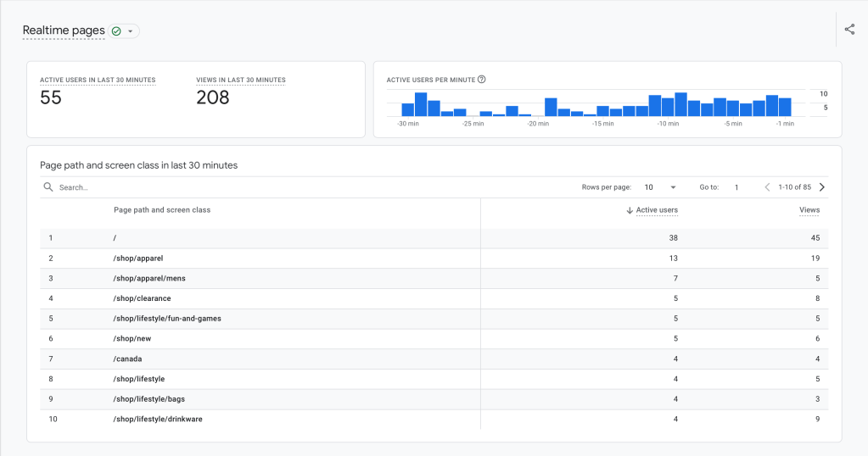
Task: Open the Rows per page dropdown
Action: pyautogui.click(x=659, y=187)
